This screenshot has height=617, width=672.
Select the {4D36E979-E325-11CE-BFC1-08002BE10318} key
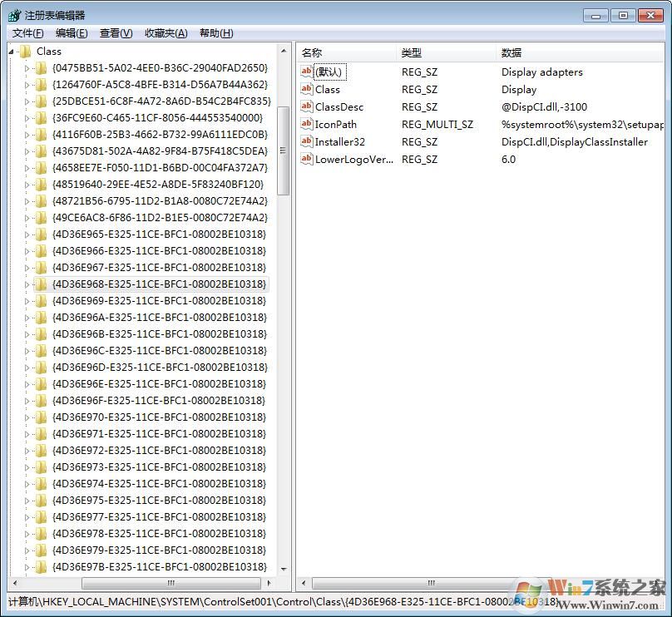click(x=159, y=550)
